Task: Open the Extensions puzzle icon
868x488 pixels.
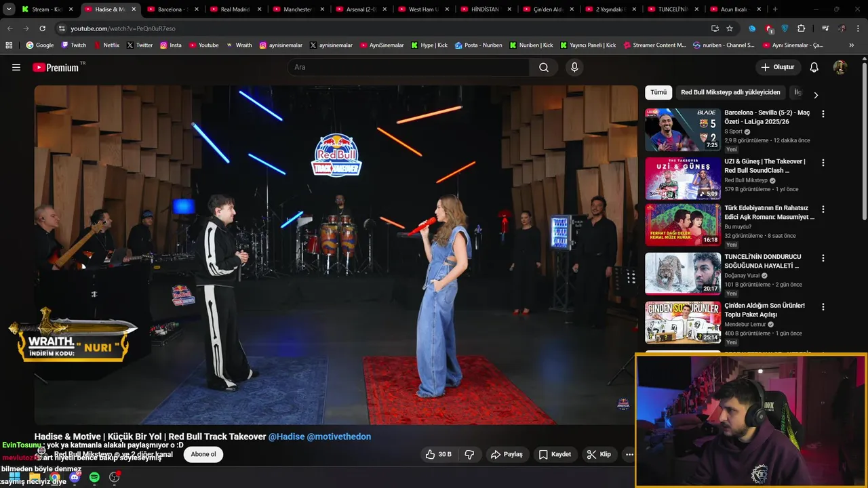Action: click(x=802, y=28)
